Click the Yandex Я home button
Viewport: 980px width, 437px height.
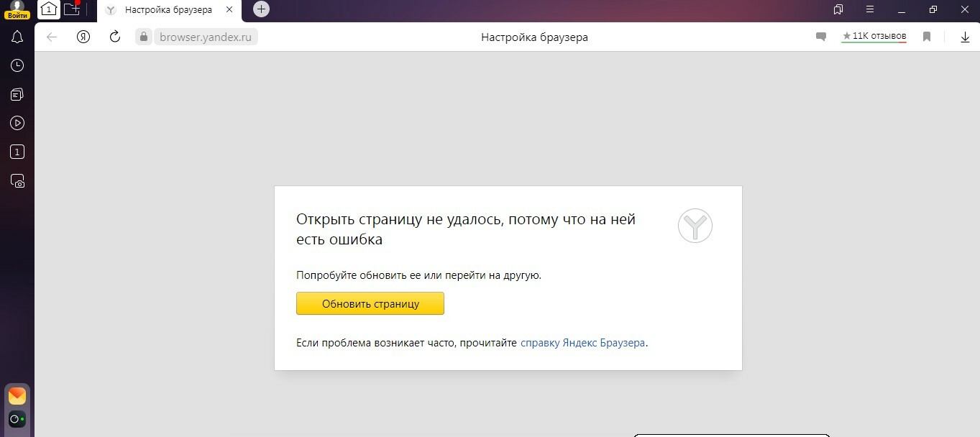click(x=83, y=37)
